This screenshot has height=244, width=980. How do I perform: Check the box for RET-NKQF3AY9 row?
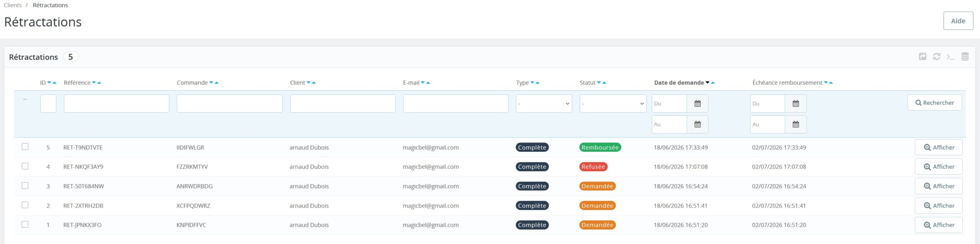pos(25,166)
